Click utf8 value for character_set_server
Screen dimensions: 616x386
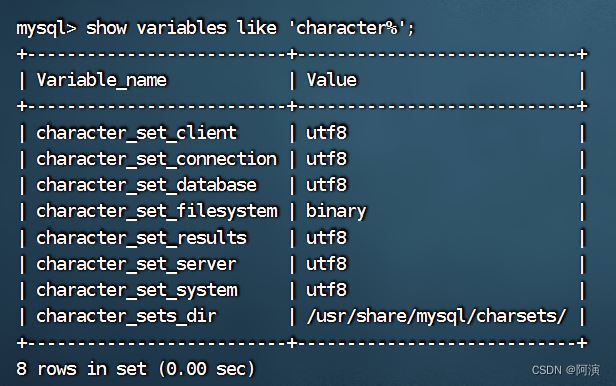[326, 264]
